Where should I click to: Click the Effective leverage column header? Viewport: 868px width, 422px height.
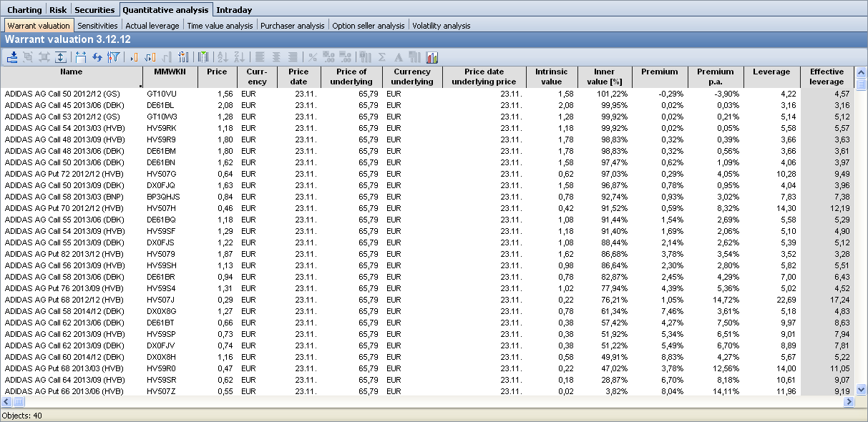(x=826, y=77)
